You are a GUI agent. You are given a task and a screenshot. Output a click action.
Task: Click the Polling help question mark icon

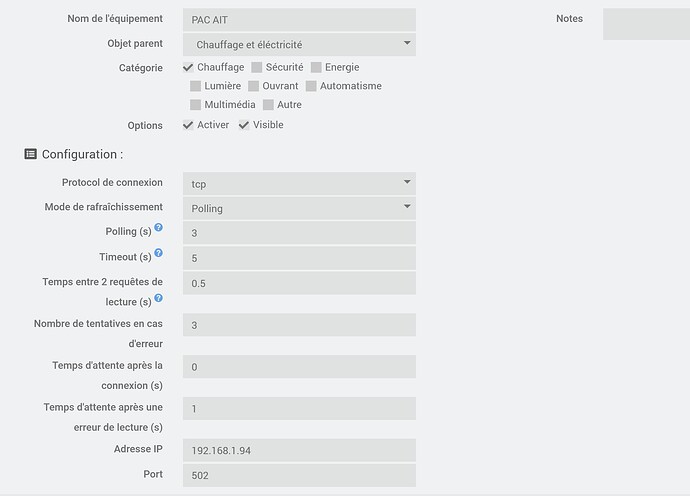(x=158, y=228)
